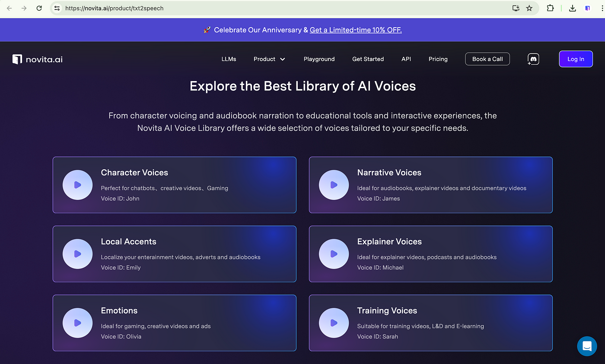Click the Book a Call button
The height and width of the screenshot is (364, 605).
click(x=487, y=59)
